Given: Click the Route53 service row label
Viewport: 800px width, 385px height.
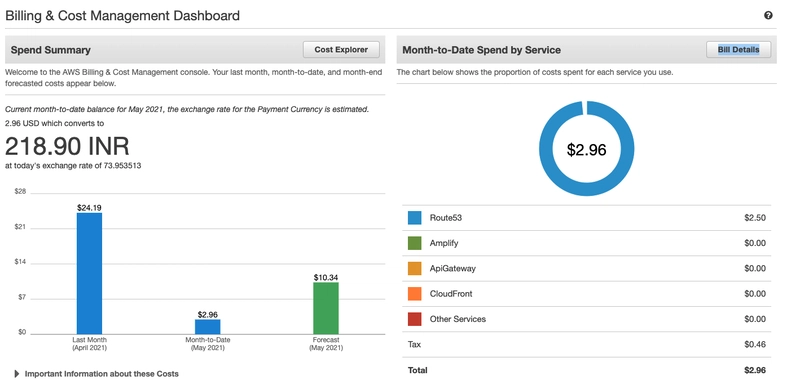Looking at the screenshot, I should pyautogui.click(x=445, y=218).
